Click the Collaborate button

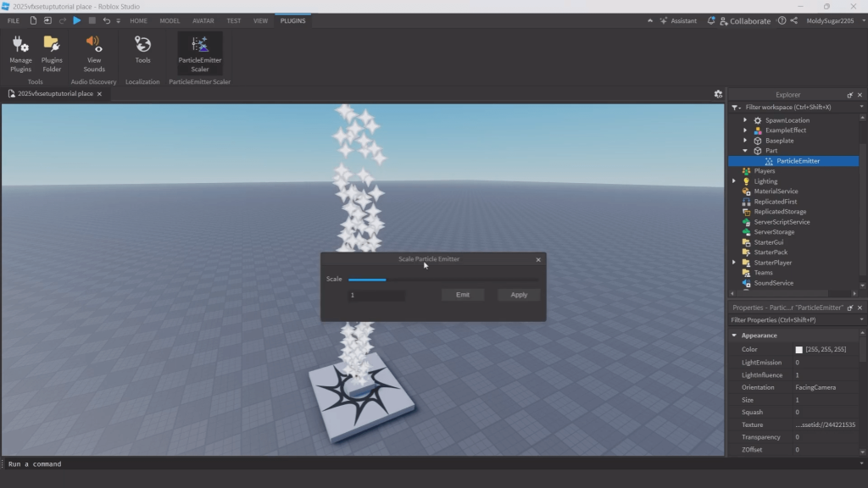pos(745,21)
